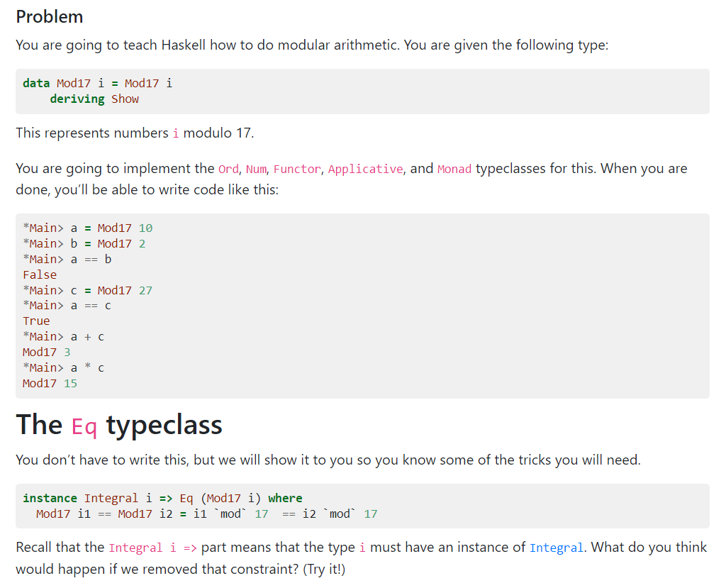This screenshot has height=588, width=721.
Task: Click the "Mod17 i1 == Mod17 i2" code line
Action: tap(207, 514)
